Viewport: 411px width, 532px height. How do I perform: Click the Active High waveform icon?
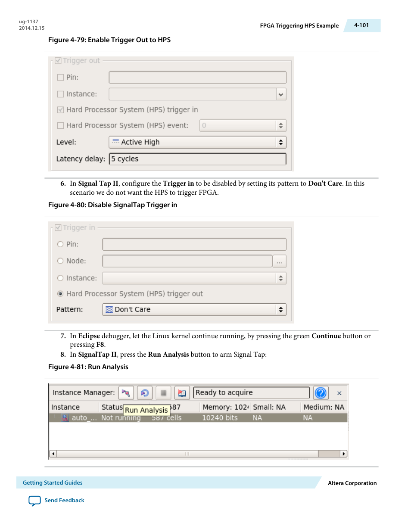tap(116, 142)
